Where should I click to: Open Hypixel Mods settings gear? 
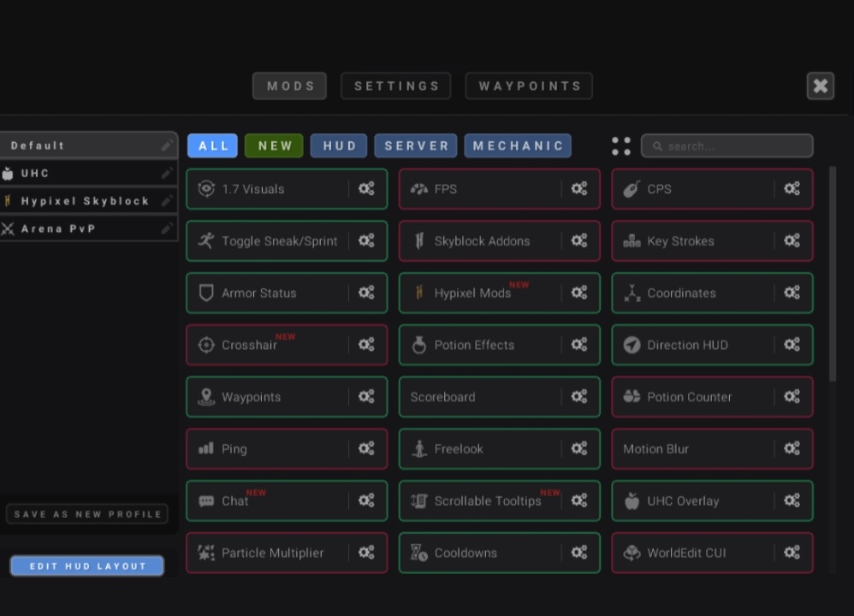coord(579,293)
